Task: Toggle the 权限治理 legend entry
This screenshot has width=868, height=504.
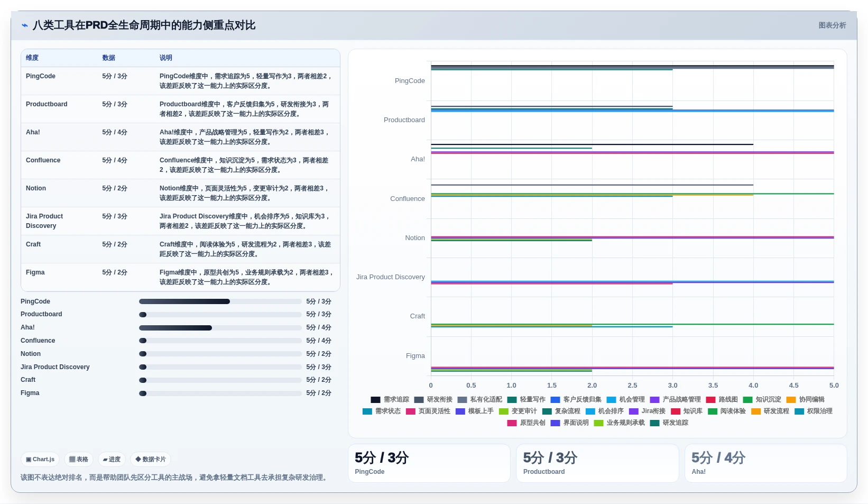Action: [x=814, y=411]
